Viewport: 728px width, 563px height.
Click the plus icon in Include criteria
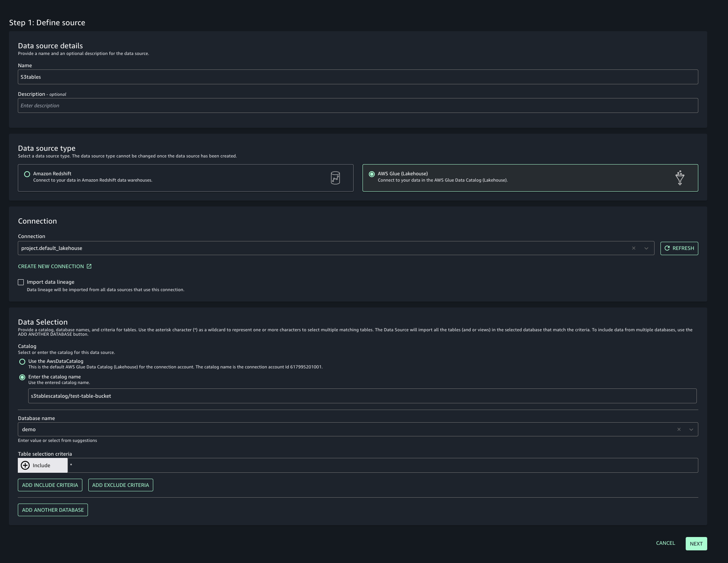[25, 465]
